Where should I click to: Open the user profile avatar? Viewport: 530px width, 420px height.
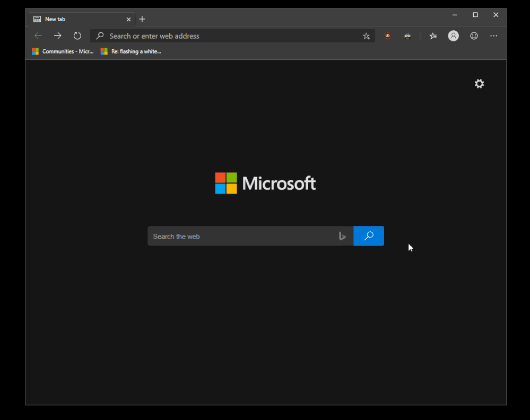click(x=453, y=36)
